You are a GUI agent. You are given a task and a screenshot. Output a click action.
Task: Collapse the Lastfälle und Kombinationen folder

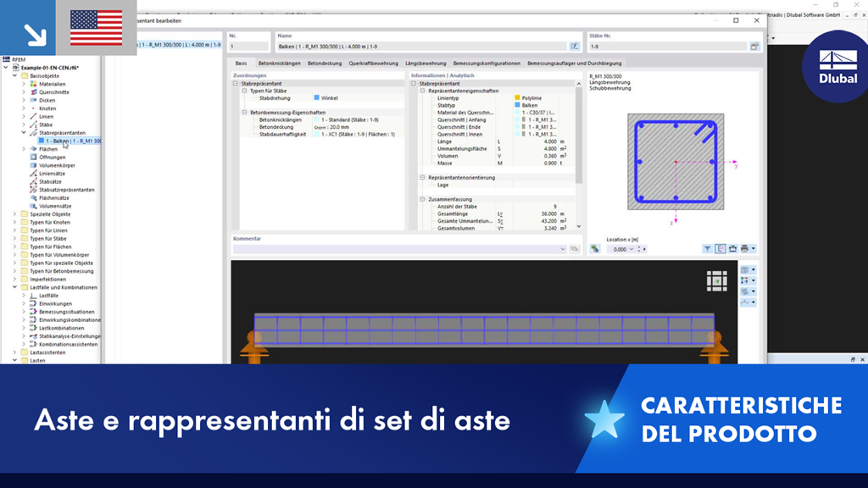(15, 287)
